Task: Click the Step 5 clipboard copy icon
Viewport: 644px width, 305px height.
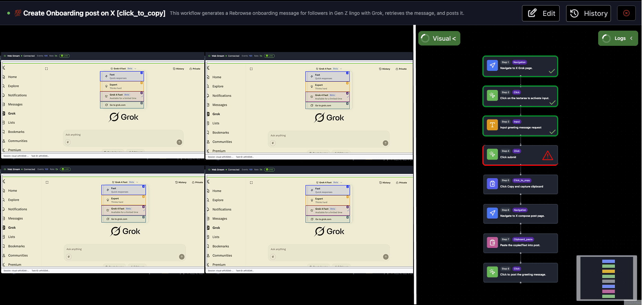Action: click(x=492, y=184)
